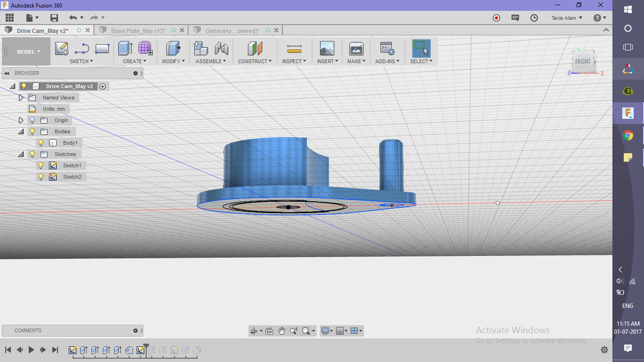The height and width of the screenshot is (362, 644).
Task: Close the Base Plate_May v13 tab
Action: pyautogui.click(x=182, y=31)
